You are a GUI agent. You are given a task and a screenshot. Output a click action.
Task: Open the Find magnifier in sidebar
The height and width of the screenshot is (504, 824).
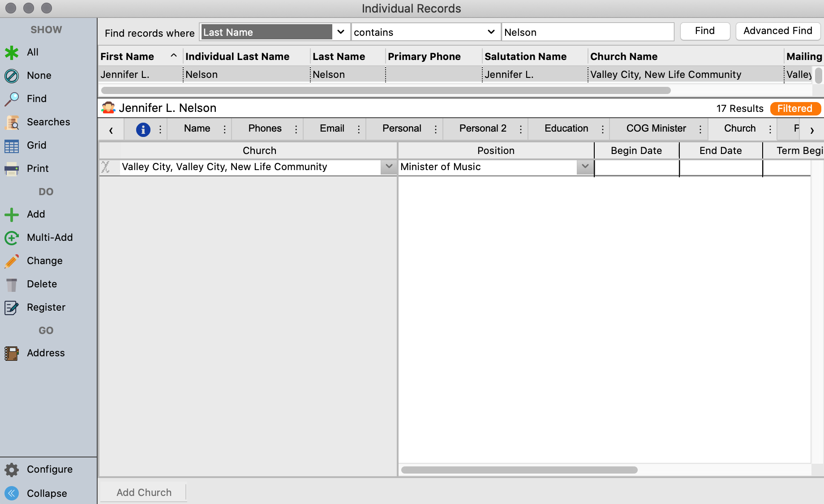click(12, 99)
